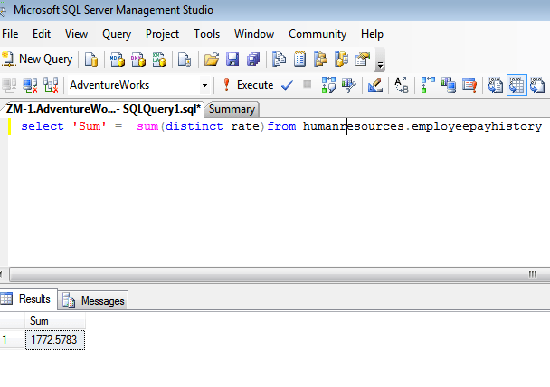Switch to the Results tab
This screenshot has width=550, height=387.
point(29,299)
